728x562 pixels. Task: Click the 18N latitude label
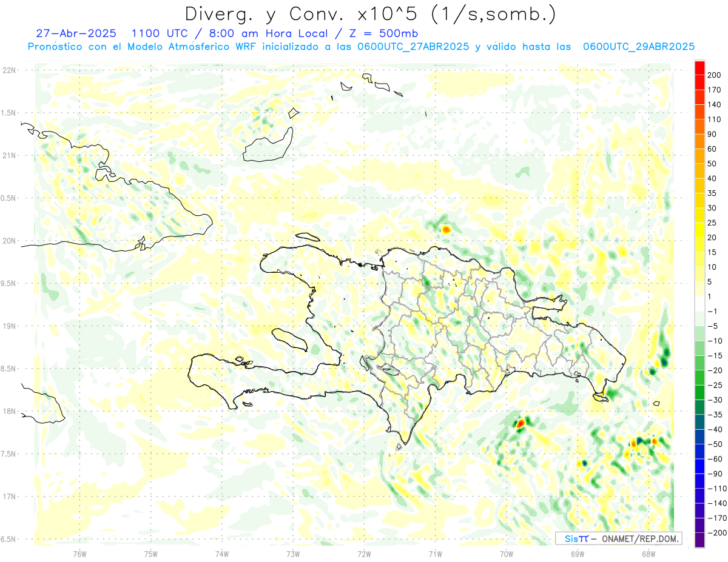point(8,412)
